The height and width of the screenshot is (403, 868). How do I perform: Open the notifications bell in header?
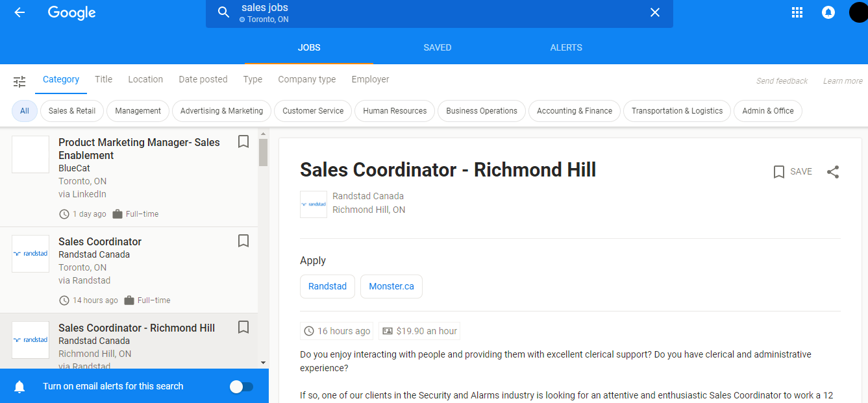point(828,12)
